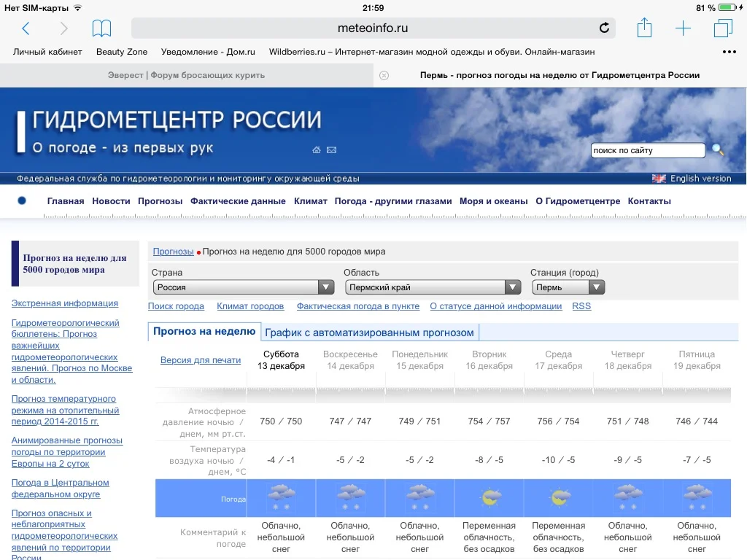
Task: Click the поиск по сайту search field
Action: tap(648, 150)
